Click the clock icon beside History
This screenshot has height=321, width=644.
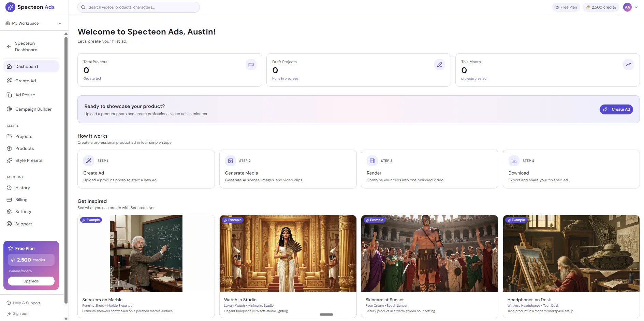point(9,188)
